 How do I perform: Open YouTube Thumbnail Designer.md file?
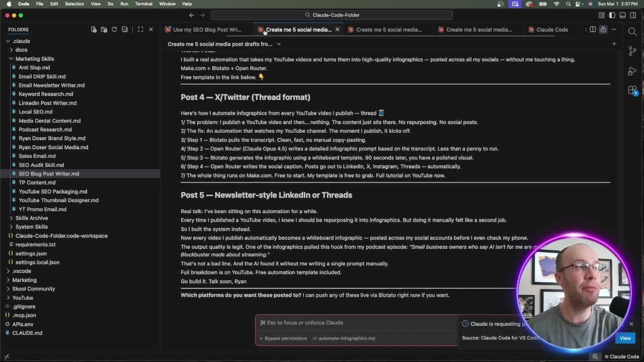58,200
